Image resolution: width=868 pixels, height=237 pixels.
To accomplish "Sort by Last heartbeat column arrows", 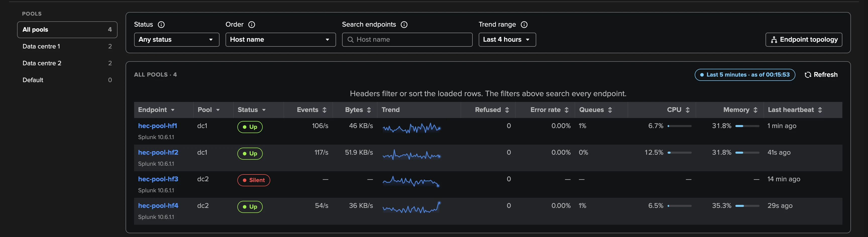I will 820,110.
